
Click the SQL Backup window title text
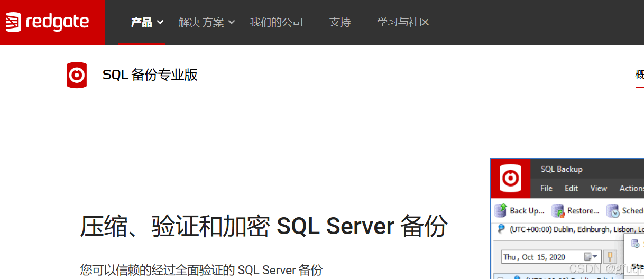(562, 169)
